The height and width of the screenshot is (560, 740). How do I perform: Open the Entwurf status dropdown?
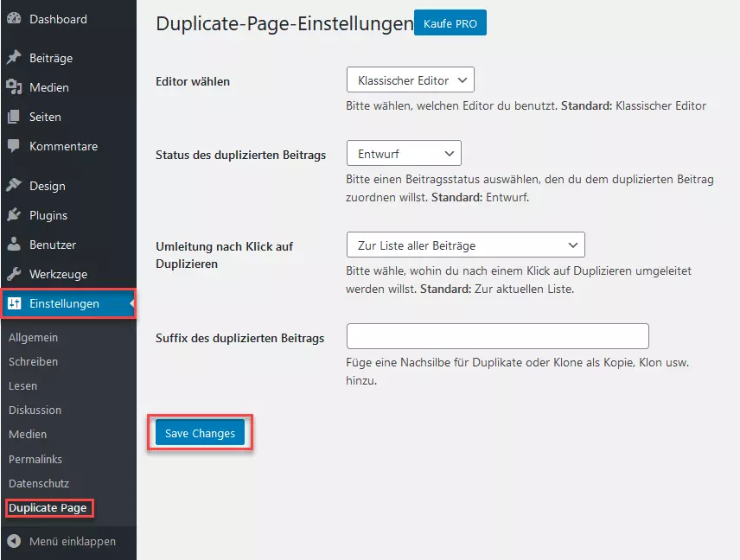(x=404, y=153)
